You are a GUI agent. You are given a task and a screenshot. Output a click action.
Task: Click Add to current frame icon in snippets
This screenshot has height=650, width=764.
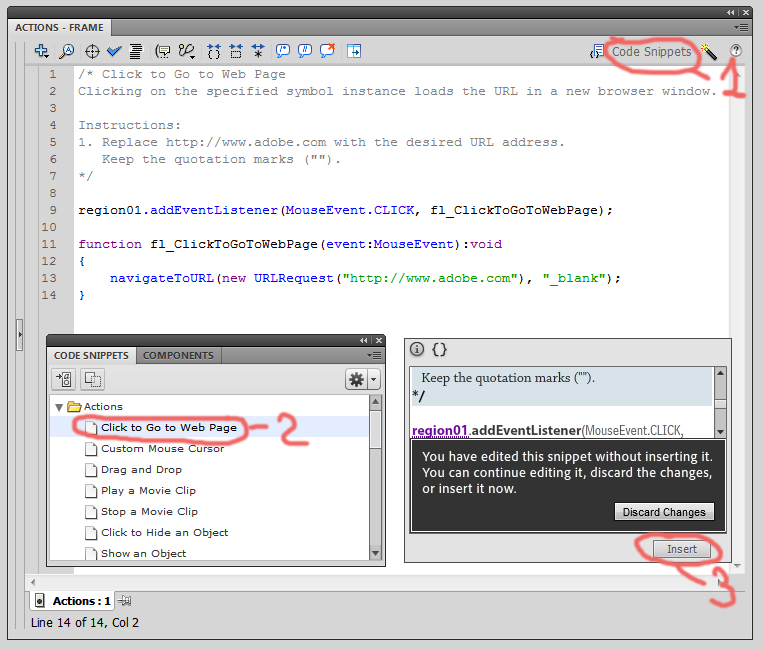click(64, 379)
